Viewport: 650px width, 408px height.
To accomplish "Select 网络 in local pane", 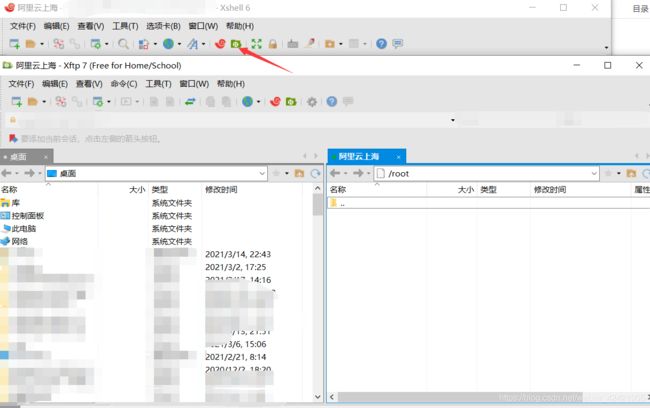I will (x=19, y=241).
